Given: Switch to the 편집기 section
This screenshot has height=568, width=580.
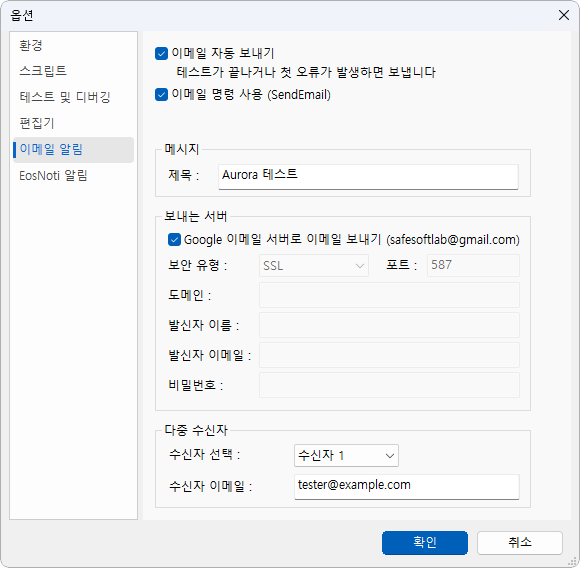Looking at the screenshot, I should coord(37,123).
